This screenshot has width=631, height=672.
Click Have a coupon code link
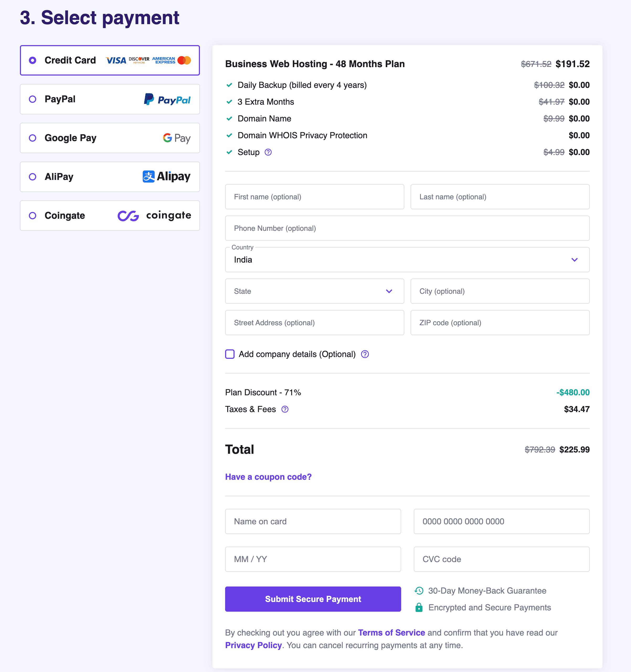(x=268, y=477)
